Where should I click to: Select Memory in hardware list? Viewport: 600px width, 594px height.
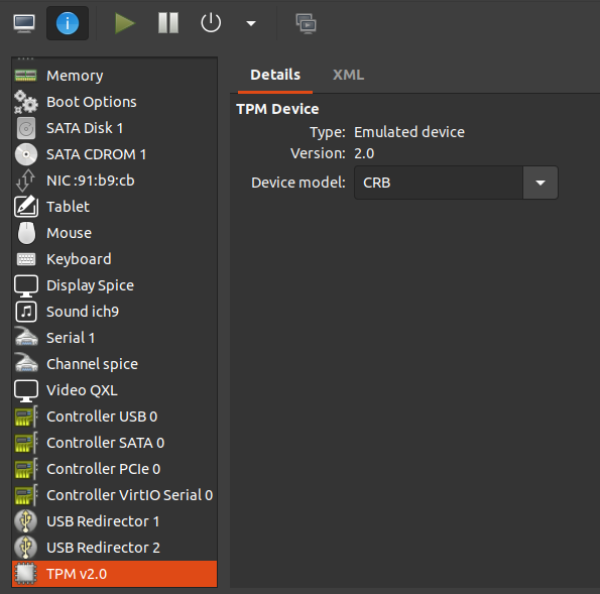tap(114, 76)
